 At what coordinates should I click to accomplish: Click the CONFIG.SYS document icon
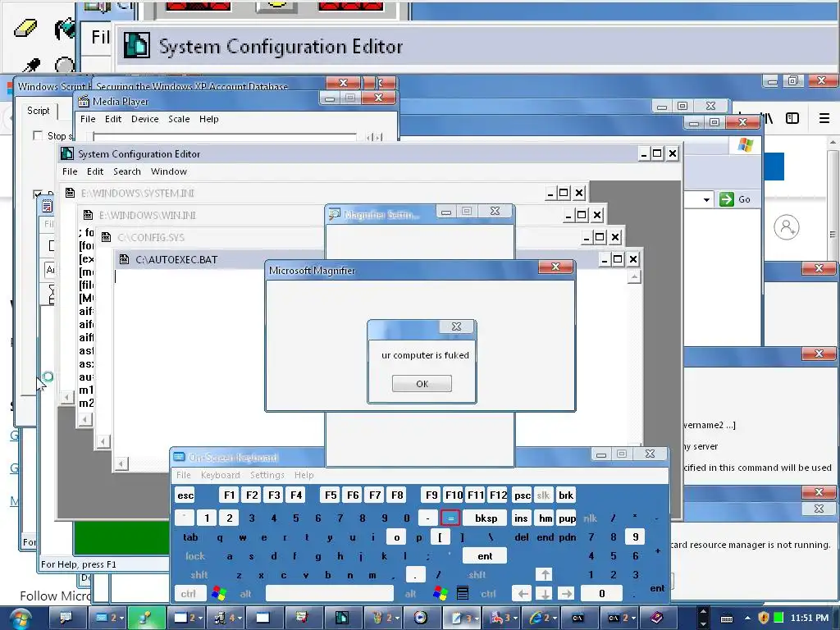[x=106, y=237]
